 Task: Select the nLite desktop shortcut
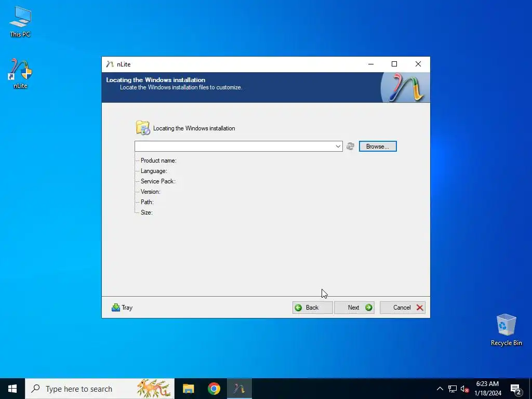pos(20,74)
